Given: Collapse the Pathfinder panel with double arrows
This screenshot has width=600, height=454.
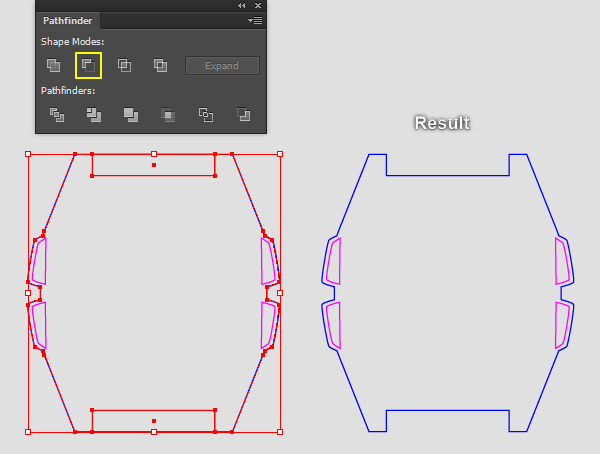Looking at the screenshot, I should [241, 5].
